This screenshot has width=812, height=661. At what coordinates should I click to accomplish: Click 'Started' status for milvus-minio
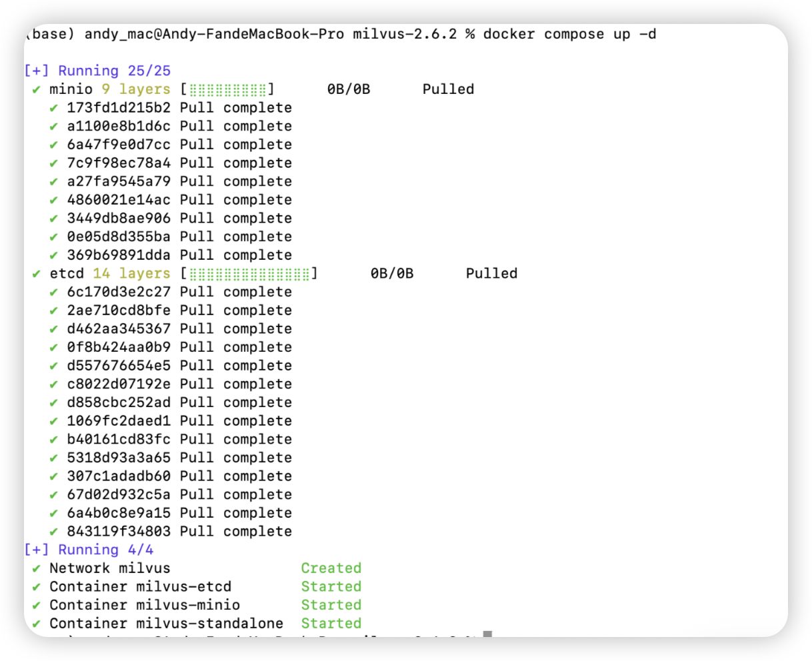331,606
